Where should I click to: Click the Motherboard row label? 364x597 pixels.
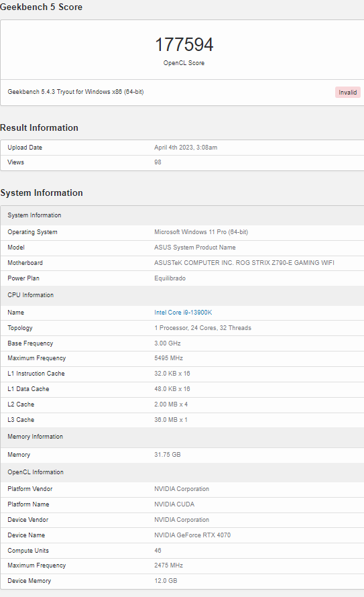25,263
